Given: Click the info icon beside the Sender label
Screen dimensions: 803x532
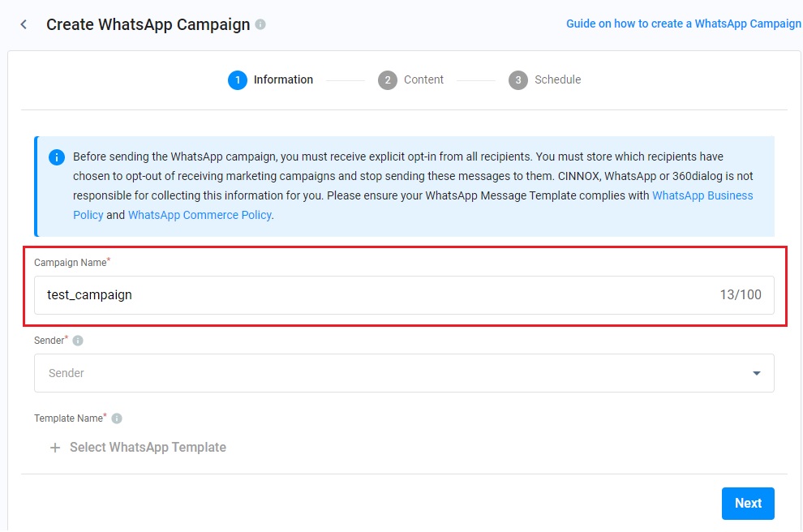Looking at the screenshot, I should pos(77,341).
